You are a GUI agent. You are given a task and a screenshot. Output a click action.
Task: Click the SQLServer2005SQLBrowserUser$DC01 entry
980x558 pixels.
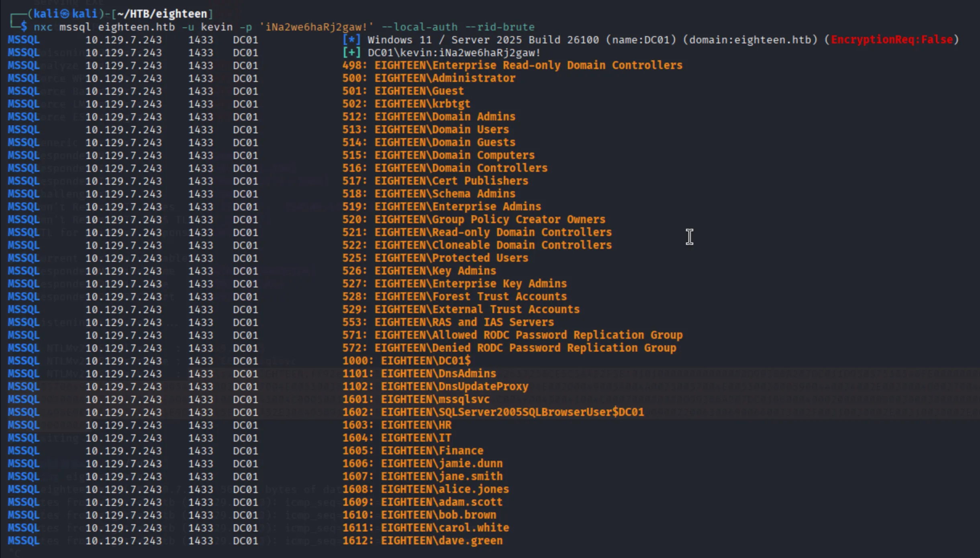pyautogui.click(x=512, y=412)
